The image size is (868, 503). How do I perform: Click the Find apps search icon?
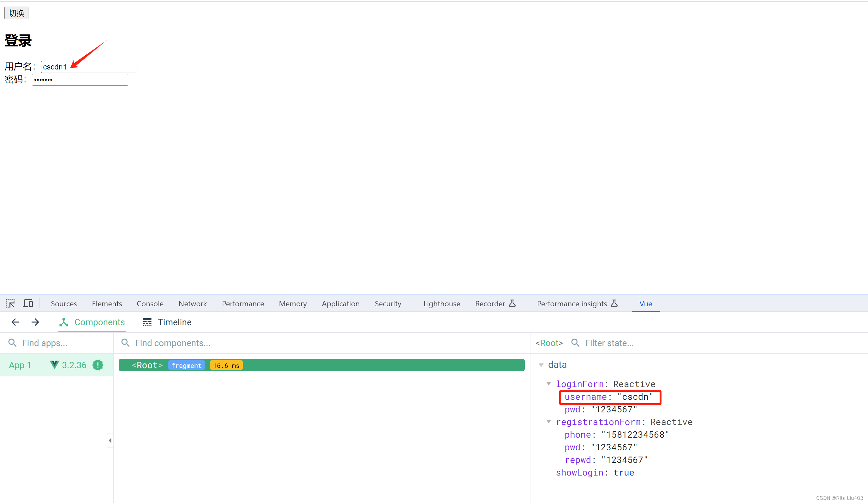pyautogui.click(x=12, y=343)
